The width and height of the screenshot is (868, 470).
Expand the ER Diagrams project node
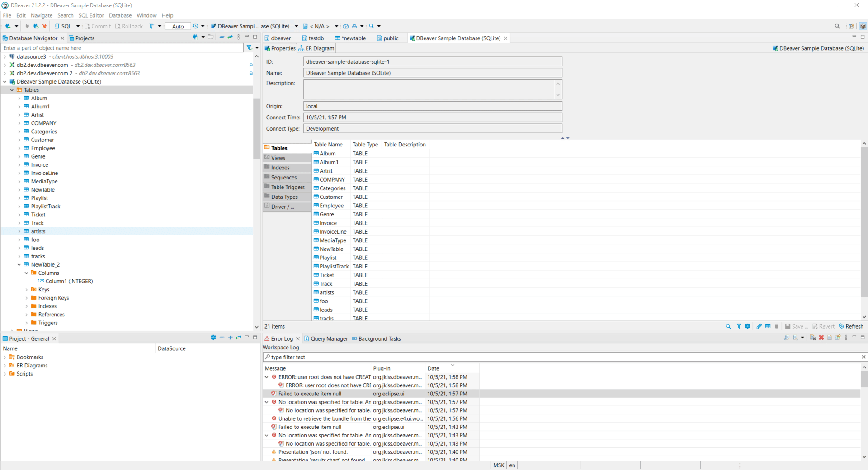click(x=5, y=366)
